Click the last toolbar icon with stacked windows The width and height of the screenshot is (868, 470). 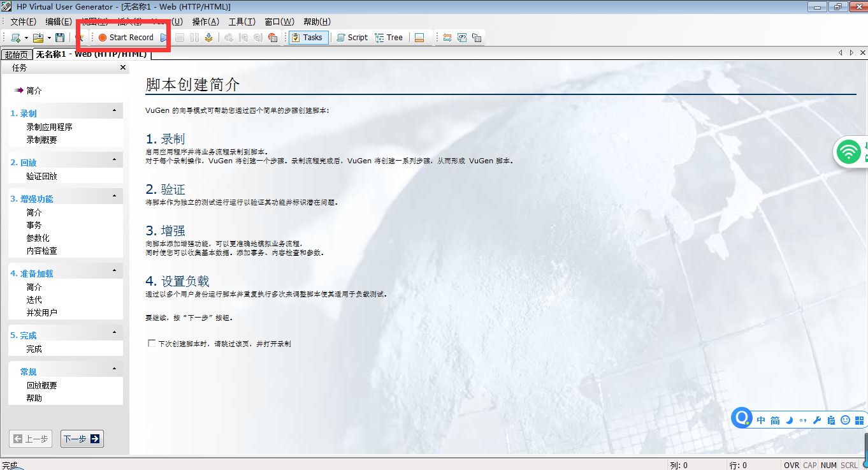pos(477,38)
